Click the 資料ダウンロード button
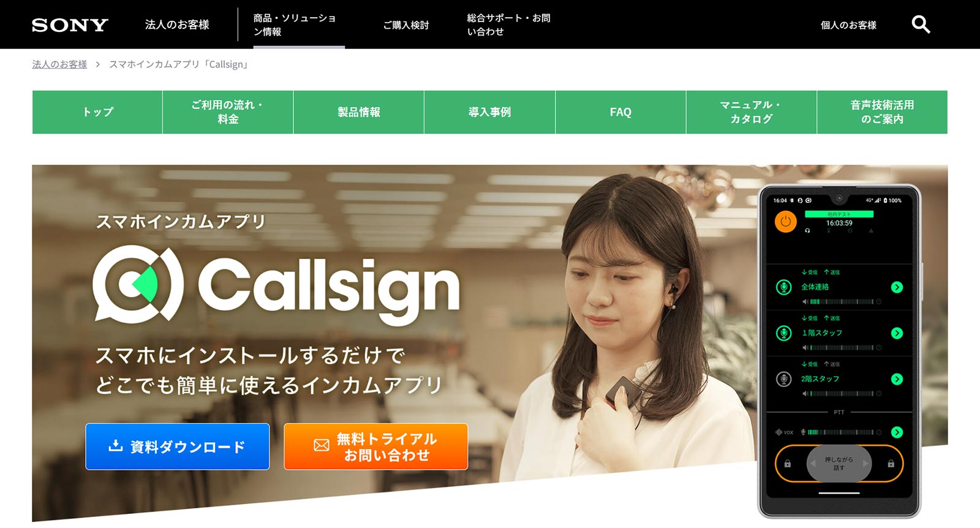Image resolution: width=980 pixels, height=528 pixels. [x=178, y=447]
